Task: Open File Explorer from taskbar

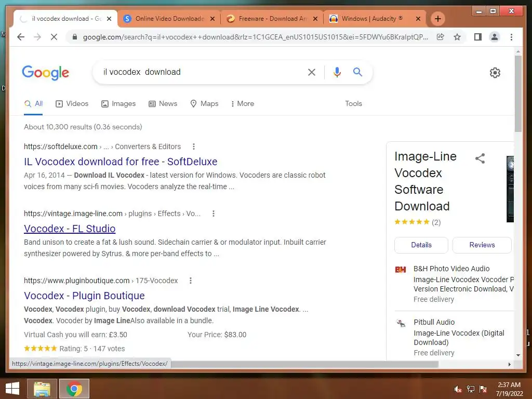Action: coord(42,389)
